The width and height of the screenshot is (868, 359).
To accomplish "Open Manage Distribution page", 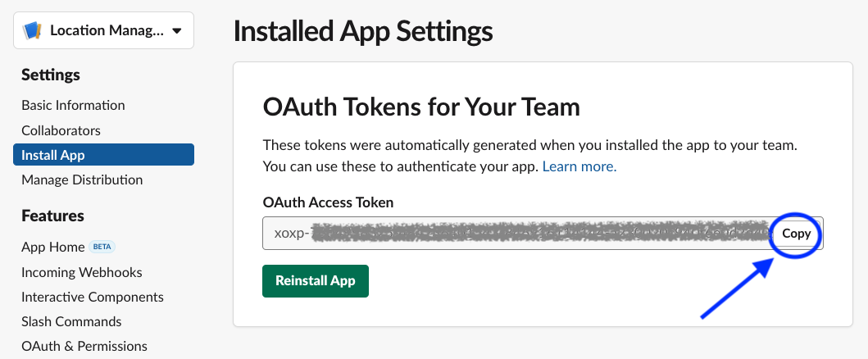I will pyautogui.click(x=82, y=179).
